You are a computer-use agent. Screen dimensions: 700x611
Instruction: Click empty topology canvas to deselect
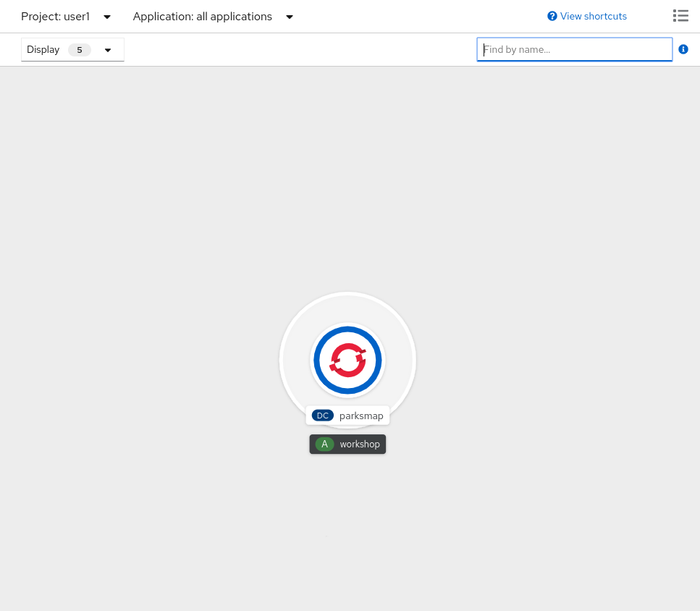145,217
